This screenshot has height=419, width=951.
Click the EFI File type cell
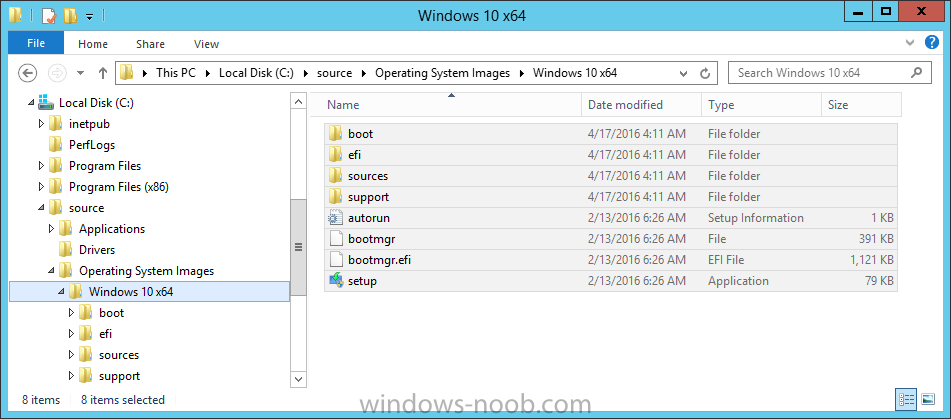pos(726,260)
